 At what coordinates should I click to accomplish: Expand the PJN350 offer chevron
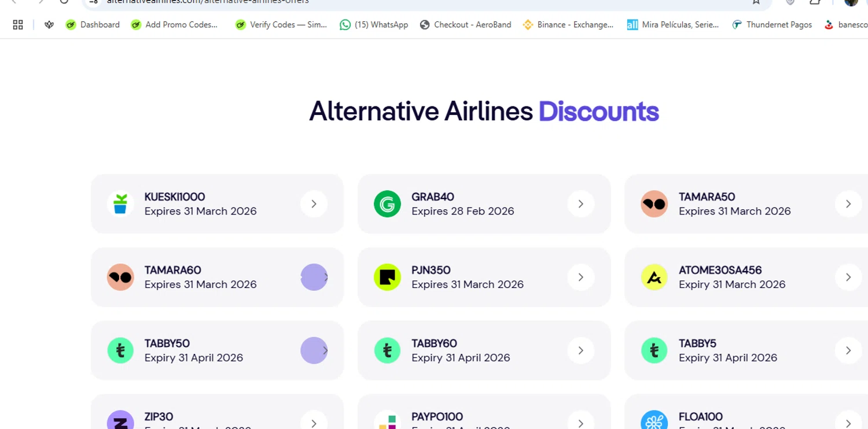(580, 278)
